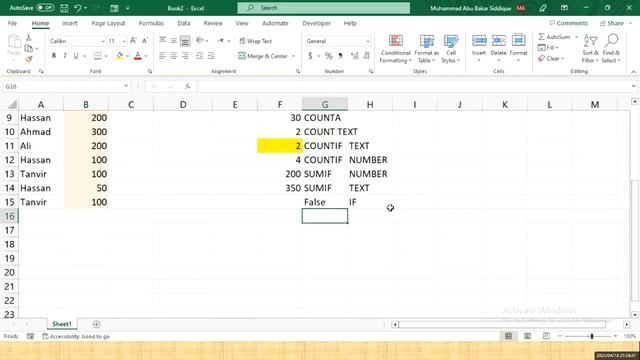The width and height of the screenshot is (640, 360).
Task: Click the new sheet plus icon
Action: point(96,324)
